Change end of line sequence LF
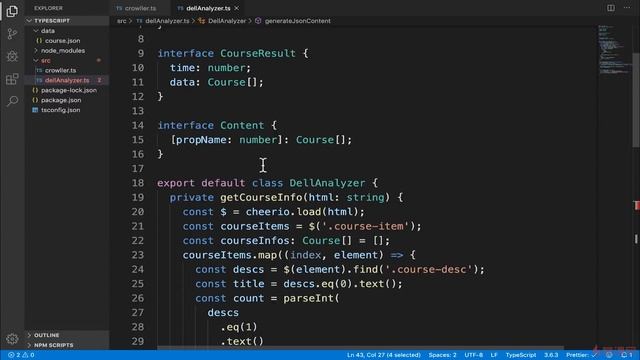Image resolution: width=640 pixels, height=360 pixels. 494,355
